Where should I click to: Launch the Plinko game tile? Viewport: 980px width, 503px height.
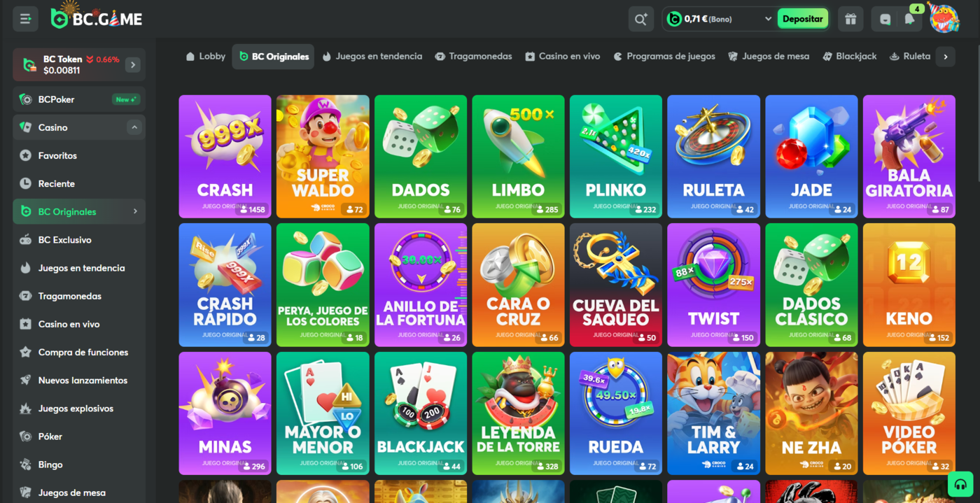coord(615,156)
